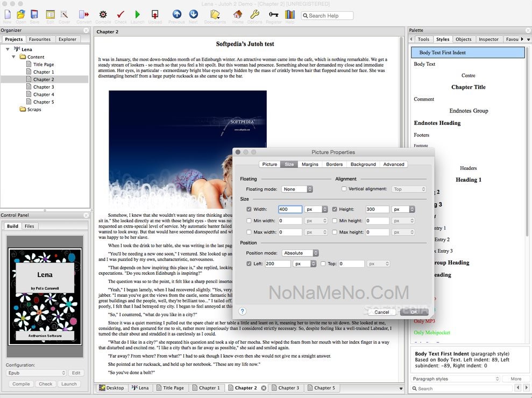
Task: Open the Documents toolbar icon
Action: pyautogui.click(x=215, y=15)
